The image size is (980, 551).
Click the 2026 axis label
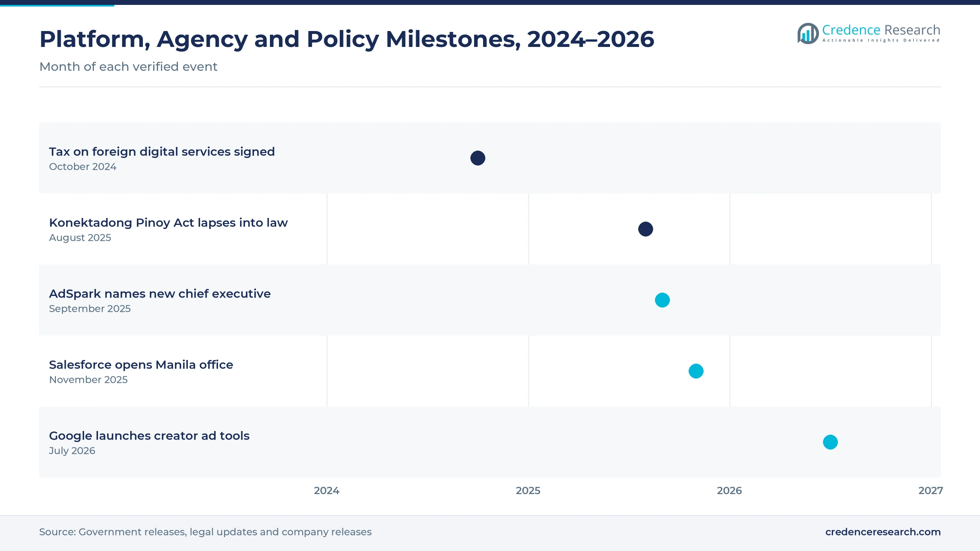(729, 491)
